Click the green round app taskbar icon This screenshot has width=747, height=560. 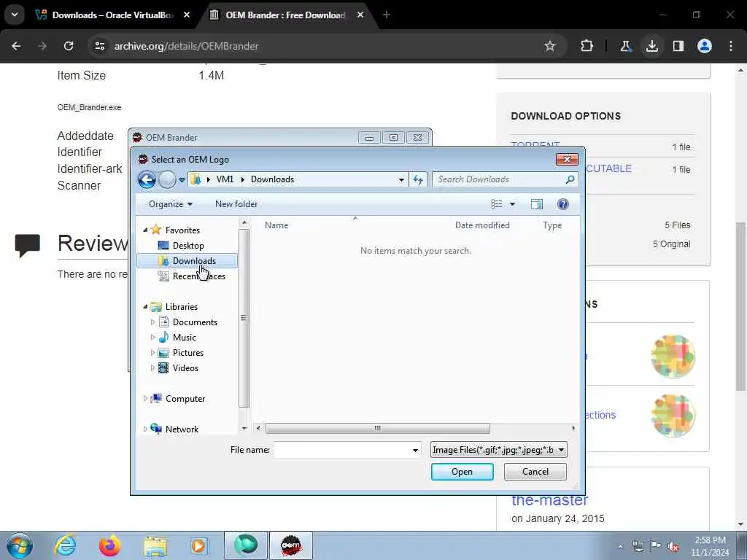246,545
